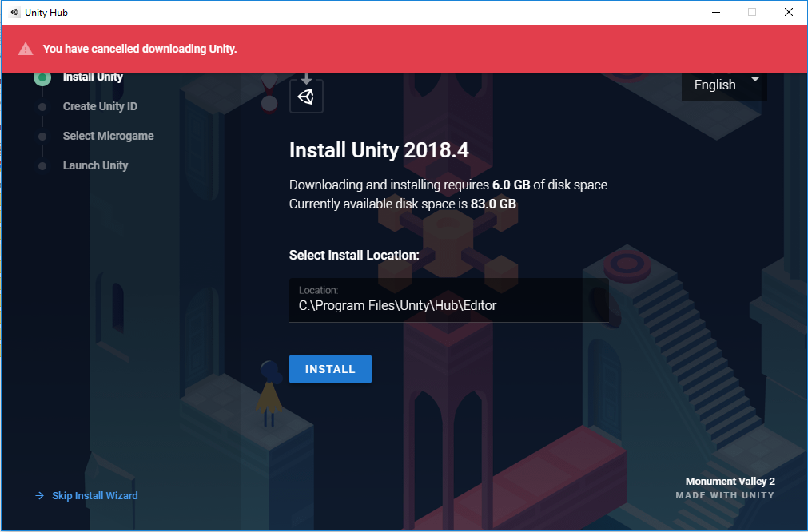Click the Unity download logo icon
Image resolution: width=808 pixels, height=532 pixels.
point(306,94)
